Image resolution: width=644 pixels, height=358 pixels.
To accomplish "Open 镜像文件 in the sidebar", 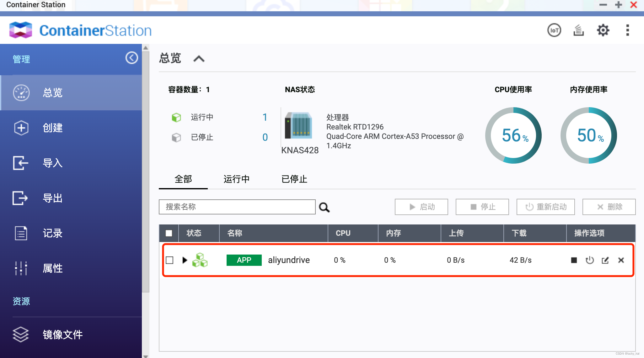I will point(63,334).
